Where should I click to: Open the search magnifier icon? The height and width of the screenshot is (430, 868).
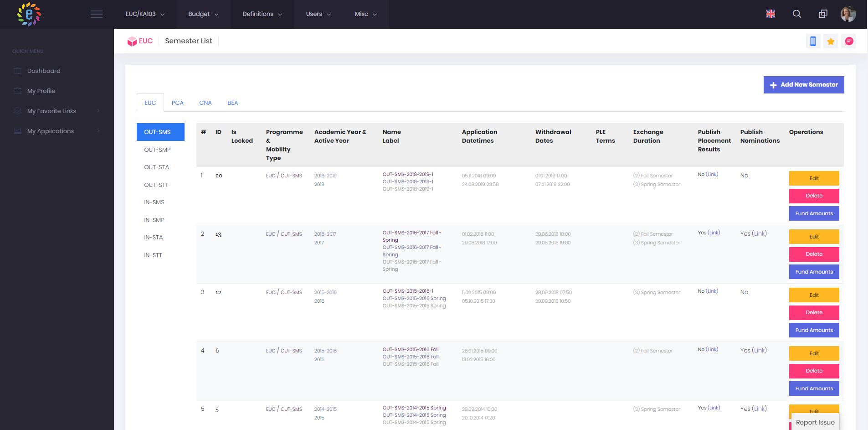796,14
